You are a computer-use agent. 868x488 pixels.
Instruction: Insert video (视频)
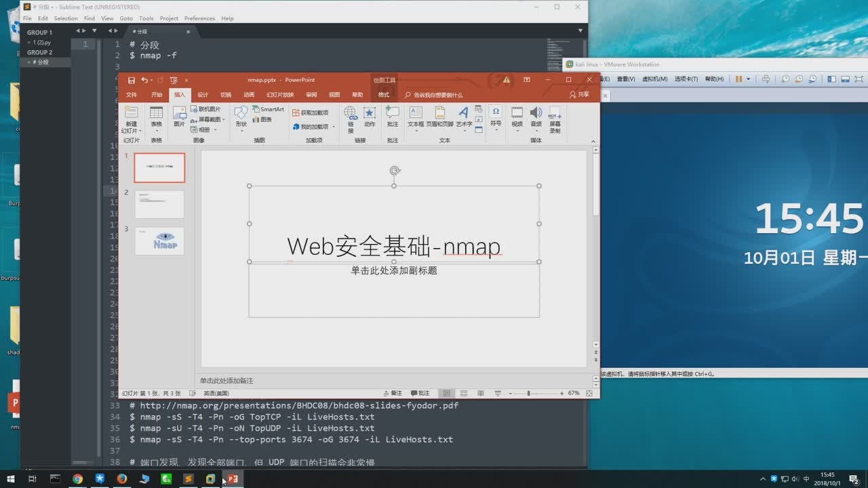pyautogui.click(x=517, y=119)
